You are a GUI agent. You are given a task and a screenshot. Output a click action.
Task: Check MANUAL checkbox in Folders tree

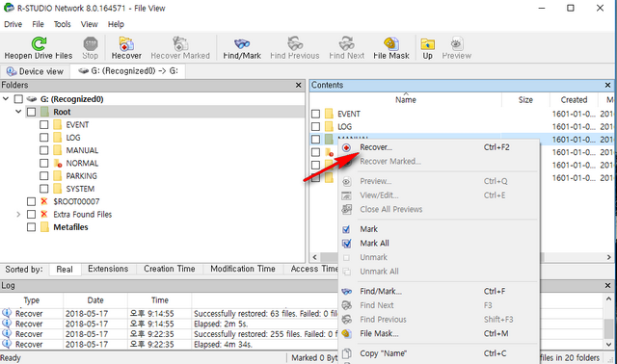pyautogui.click(x=44, y=150)
